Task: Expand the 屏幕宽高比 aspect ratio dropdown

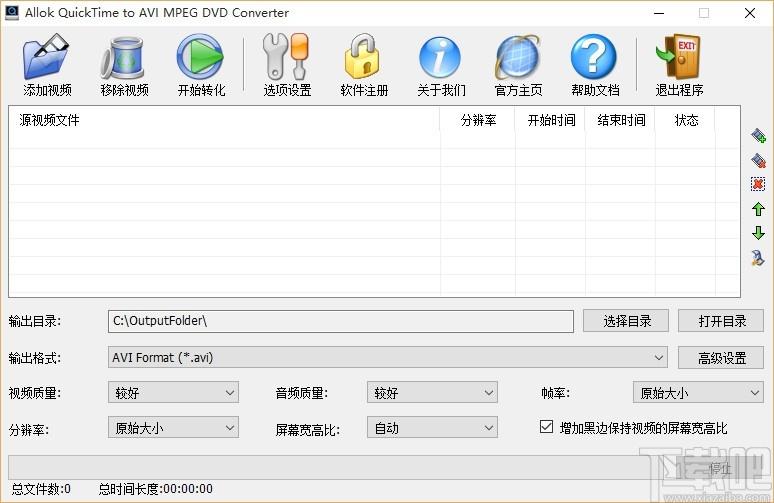Action: (x=431, y=428)
